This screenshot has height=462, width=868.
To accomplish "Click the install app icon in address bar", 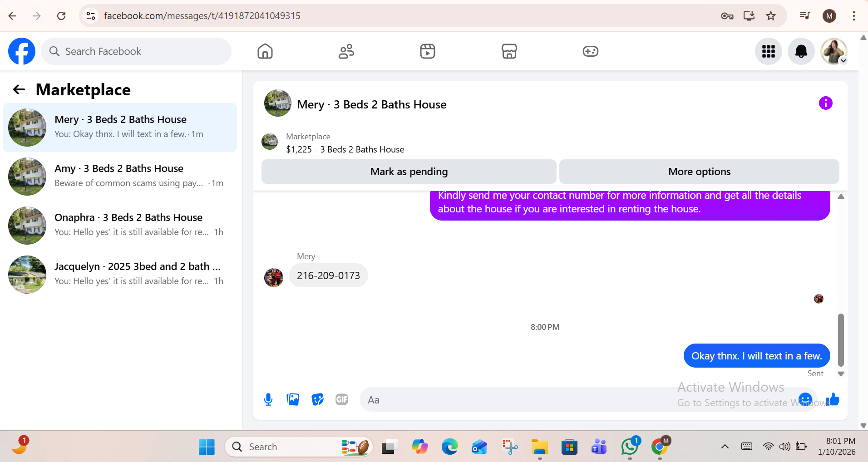I will (x=749, y=16).
